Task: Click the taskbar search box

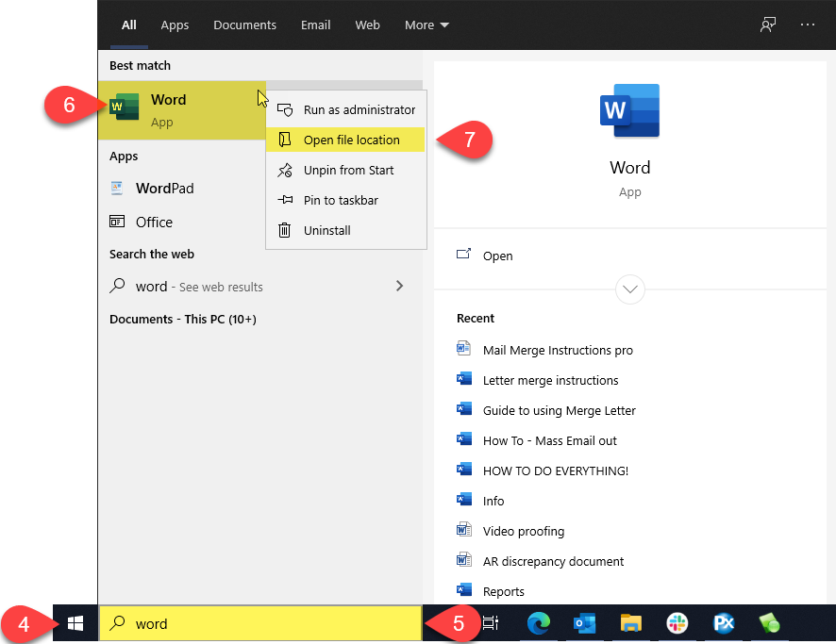Action: (260, 623)
